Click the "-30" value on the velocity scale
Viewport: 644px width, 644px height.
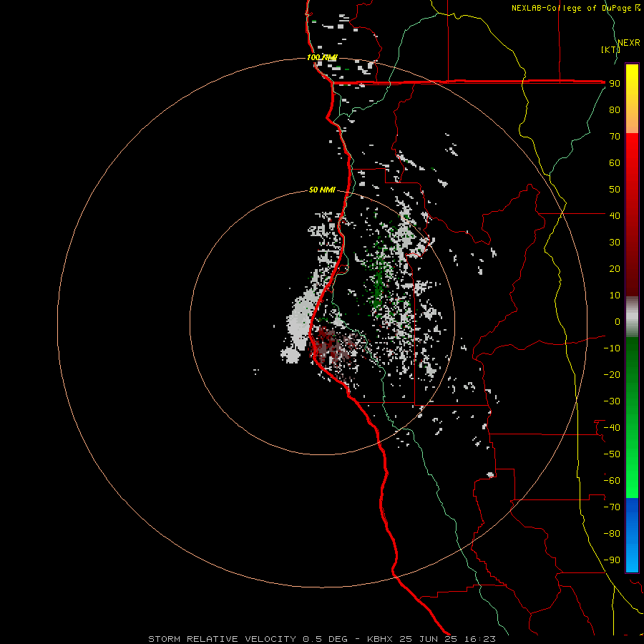tap(612, 401)
